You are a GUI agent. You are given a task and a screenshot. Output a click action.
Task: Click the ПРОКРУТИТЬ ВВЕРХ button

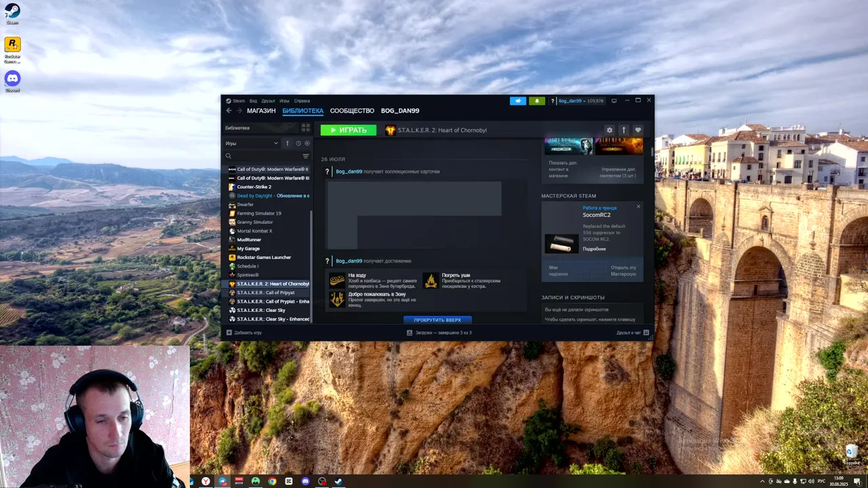(437, 320)
